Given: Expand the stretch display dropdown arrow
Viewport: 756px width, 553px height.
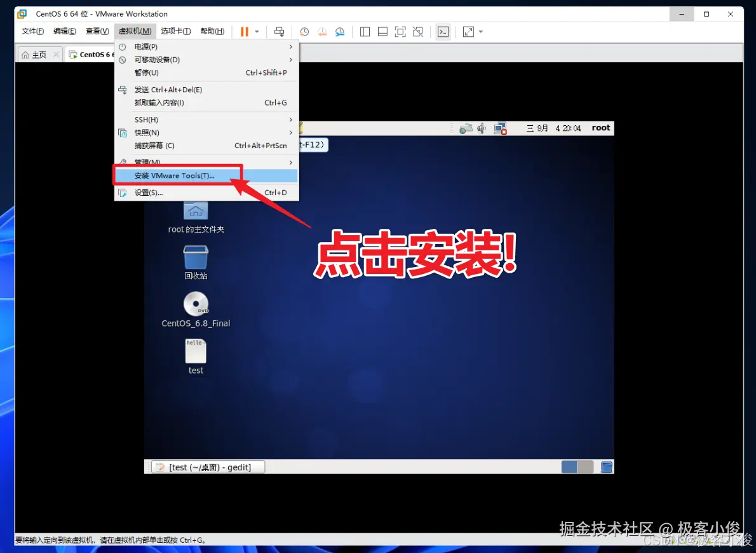Looking at the screenshot, I should coord(481,32).
